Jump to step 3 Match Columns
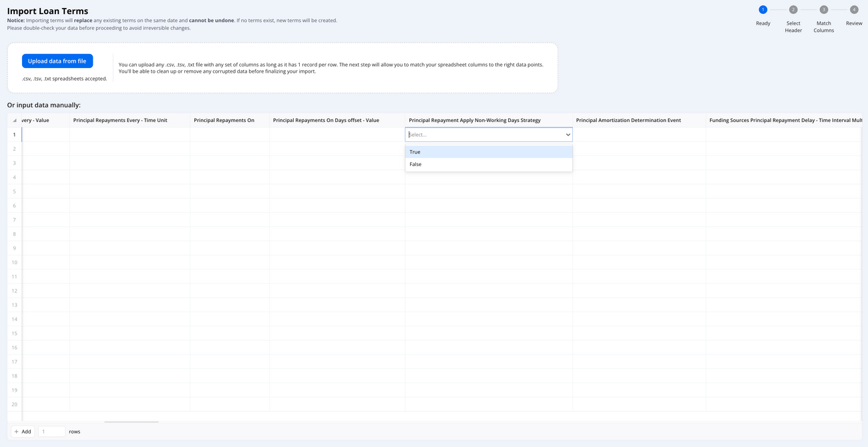868x447 pixels. [x=823, y=9]
